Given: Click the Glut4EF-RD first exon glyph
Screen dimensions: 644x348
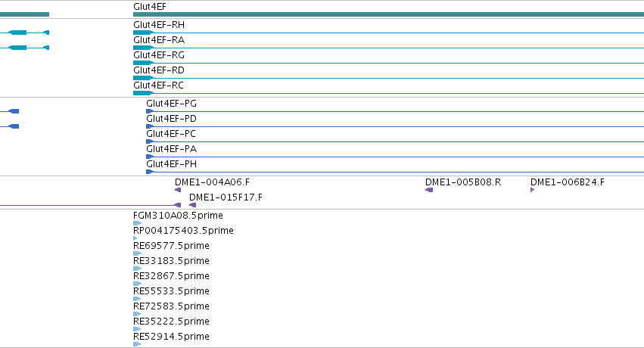Looking at the screenshot, I should 143,78.
